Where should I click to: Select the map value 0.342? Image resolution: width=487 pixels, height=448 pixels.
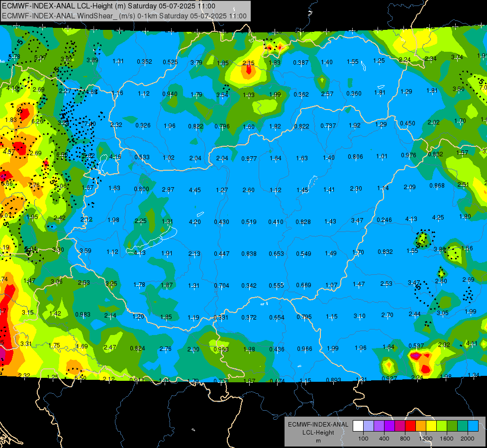[249, 285]
